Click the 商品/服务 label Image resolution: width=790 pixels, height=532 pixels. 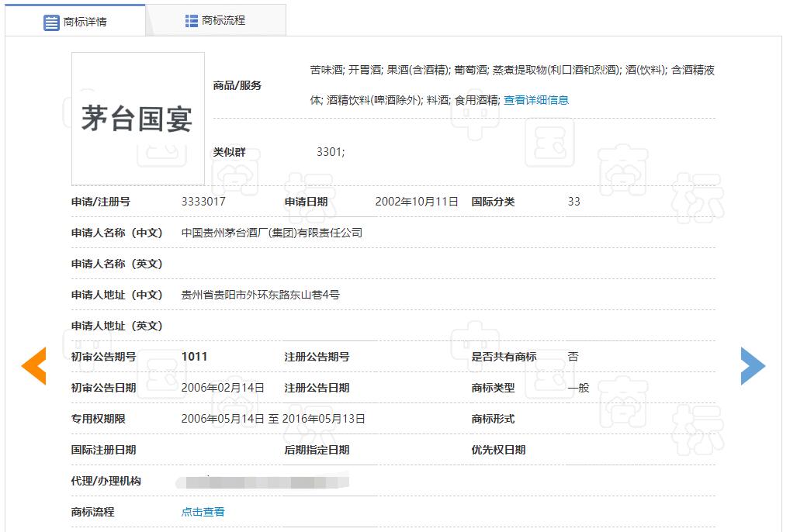237,85
